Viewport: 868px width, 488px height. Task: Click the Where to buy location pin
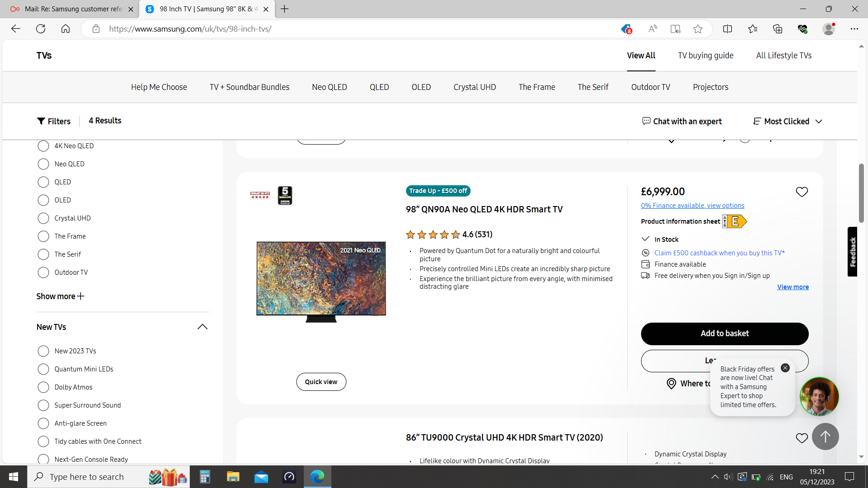tap(671, 383)
